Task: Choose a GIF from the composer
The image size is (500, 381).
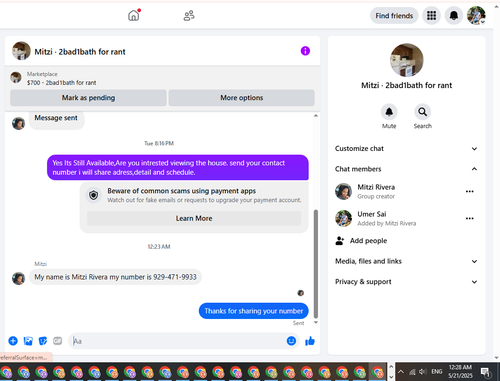Action: pos(57,341)
